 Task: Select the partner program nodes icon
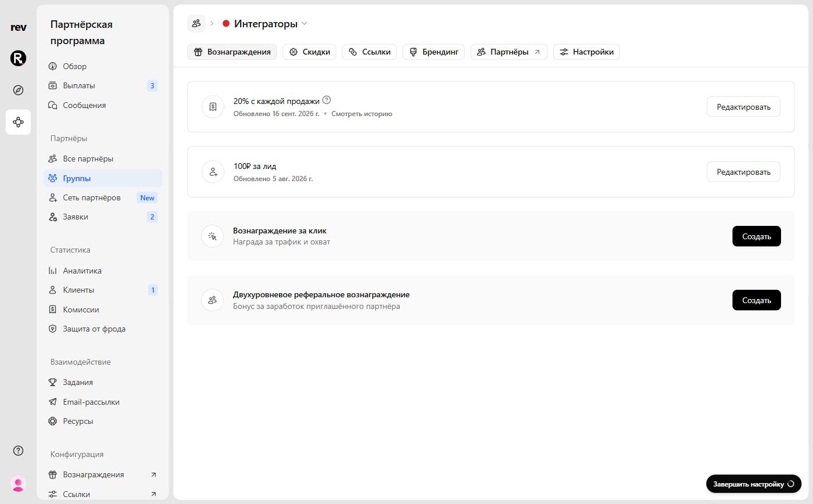19,122
